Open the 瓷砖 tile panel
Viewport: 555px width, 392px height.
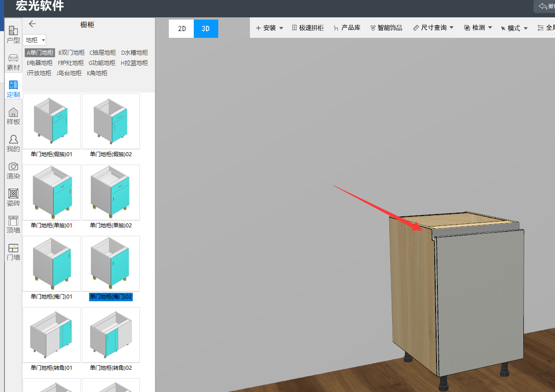pyautogui.click(x=13, y=198)
